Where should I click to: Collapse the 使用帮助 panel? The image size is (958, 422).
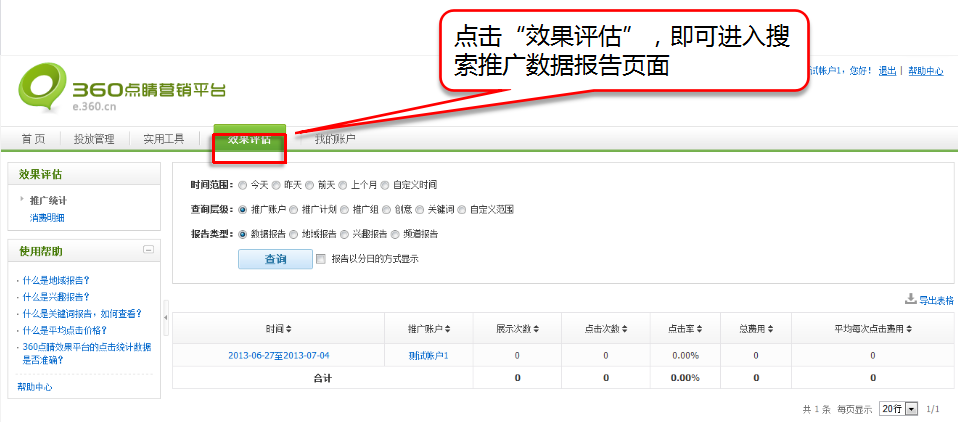[148, 250]
